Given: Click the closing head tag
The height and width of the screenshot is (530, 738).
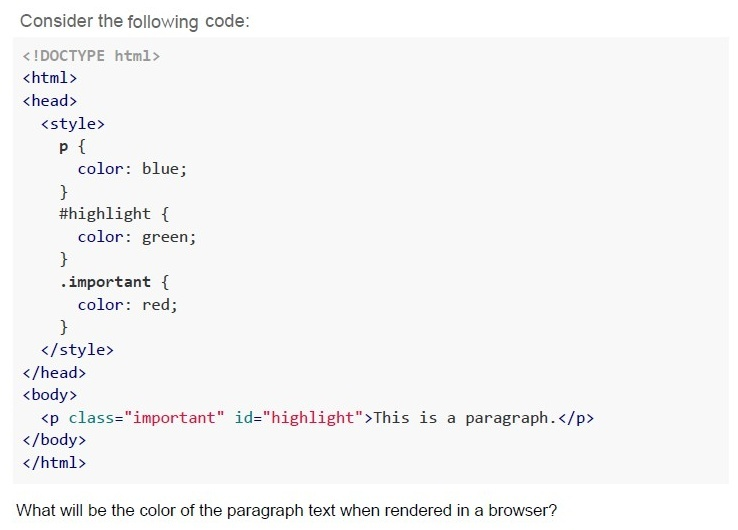Looking at the screenshot, I should point(55,373).
